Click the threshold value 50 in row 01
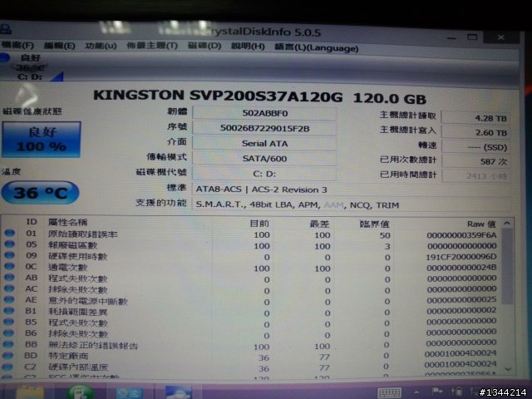Image resolution: width=532 pixels, height=399 pixels. pyautogui.click(x=385, y=235)
